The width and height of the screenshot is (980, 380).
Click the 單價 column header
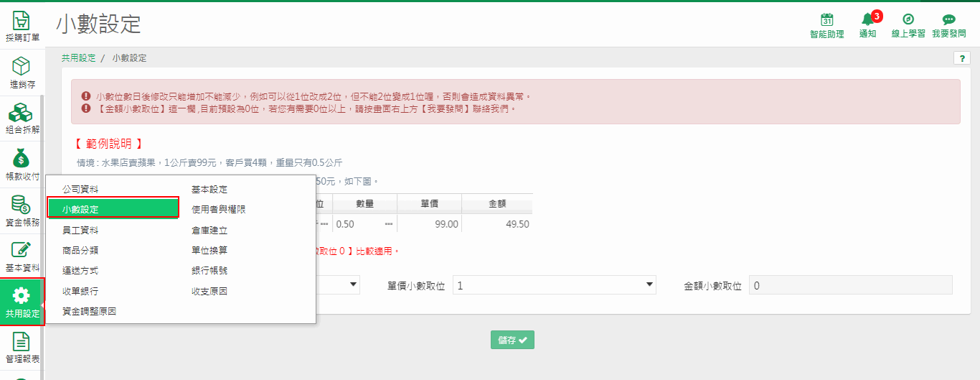(x=431, y=204)
